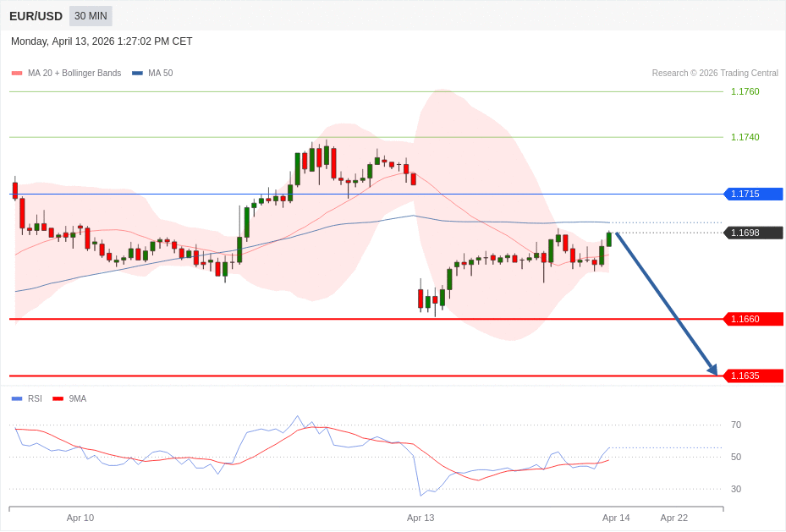Select the blue 1.1715 pivot price tag

[753, 194]
